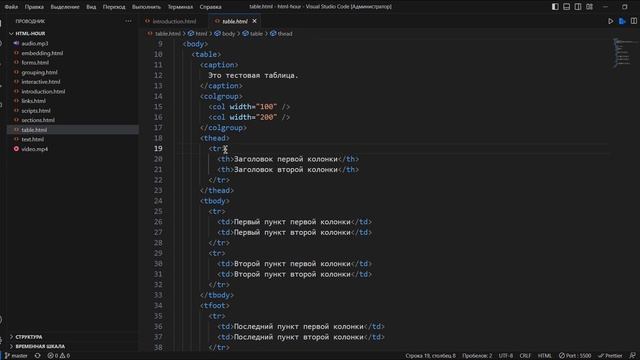Toggle the primary sidebar layout icon
Viewport: 640px width, 360px height.
(555, 7)
